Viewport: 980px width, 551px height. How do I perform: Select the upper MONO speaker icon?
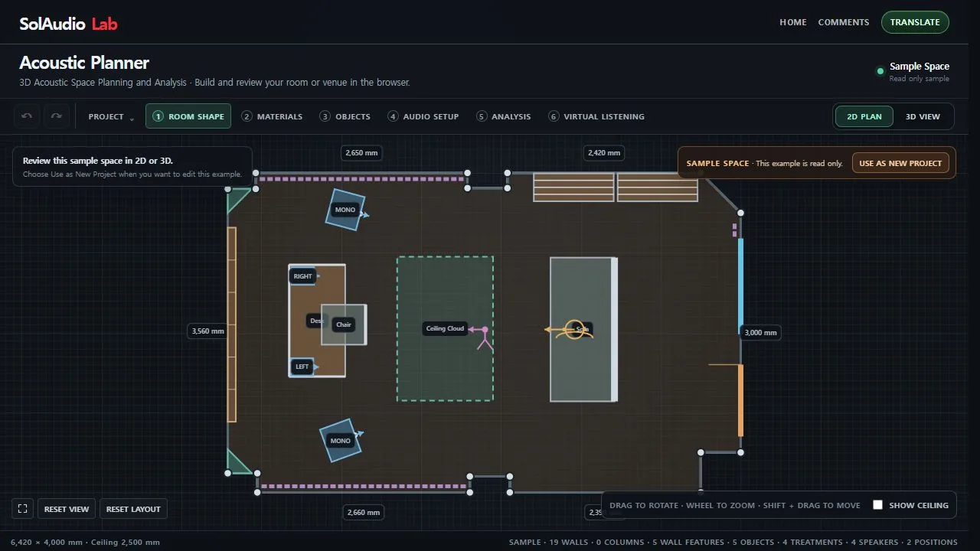tap(345, 209)
